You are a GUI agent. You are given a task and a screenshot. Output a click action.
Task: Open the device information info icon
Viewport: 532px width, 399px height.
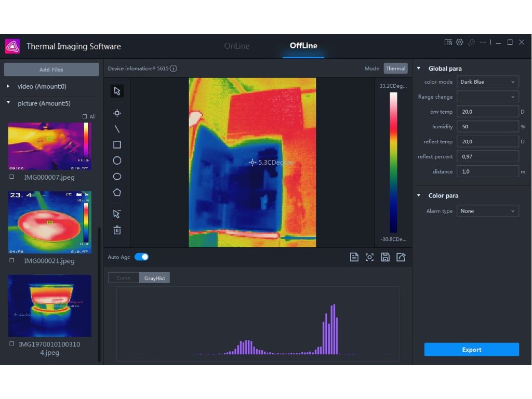tap(174, 69)
